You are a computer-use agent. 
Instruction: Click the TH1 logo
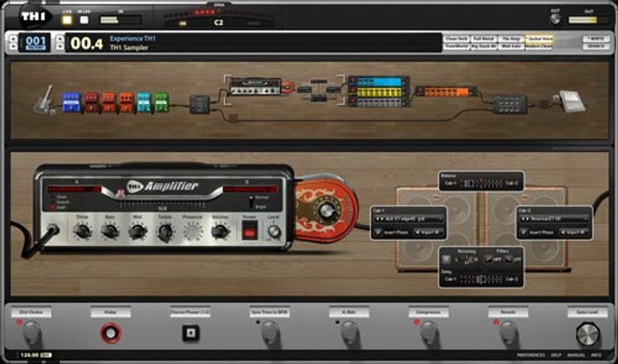point(34,16)
